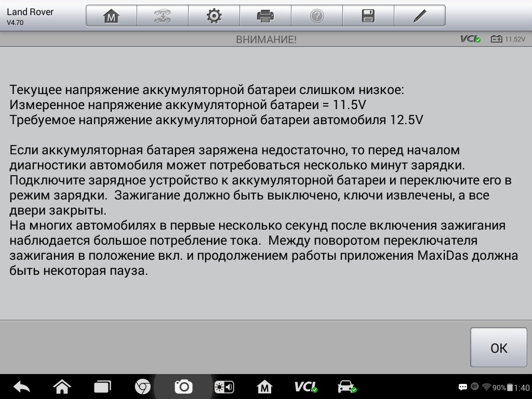Save data using the floppy disk icon
This screenshot has width=532, height=399.
[x=368, y=16]
